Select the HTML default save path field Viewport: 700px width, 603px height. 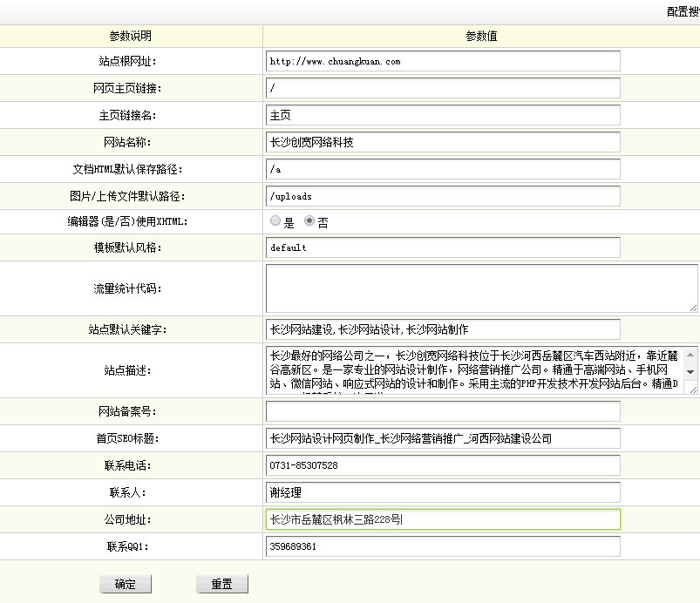pos(443,168)
